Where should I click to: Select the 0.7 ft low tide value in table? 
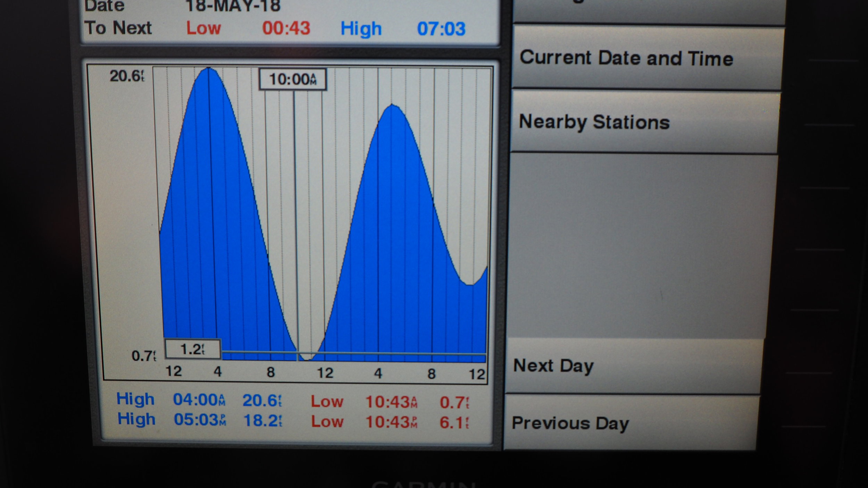point(454,403)
